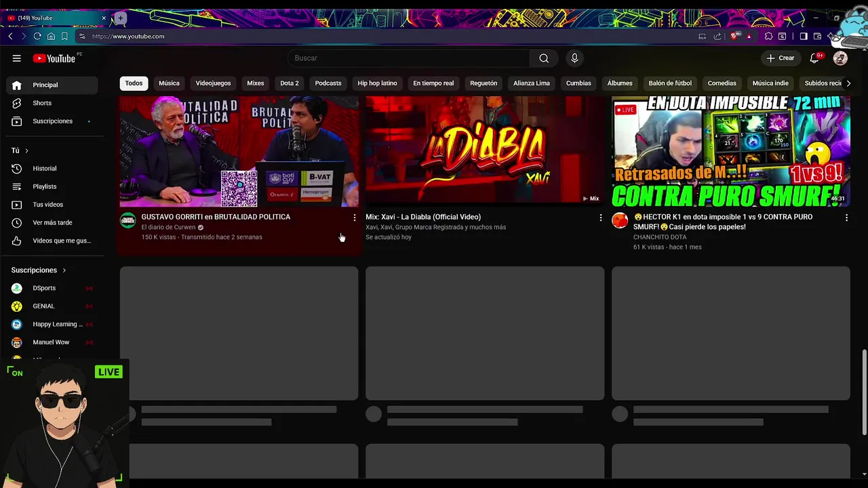Open options for Gustavo Gorriti video
868x488 pixels.
pyautogui.click(x=354, y=218)
